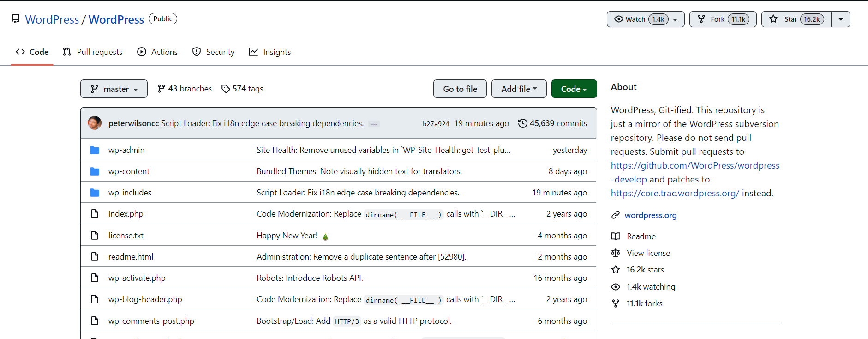Switch to the Code tab
This screenshot has width=868, height=339.
pos(32,52)
